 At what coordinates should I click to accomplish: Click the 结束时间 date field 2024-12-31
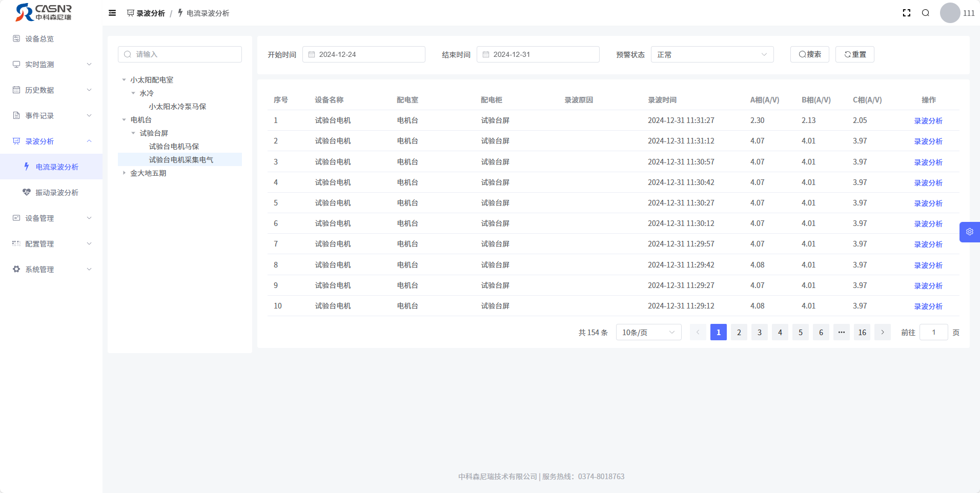tap(538, 54)
